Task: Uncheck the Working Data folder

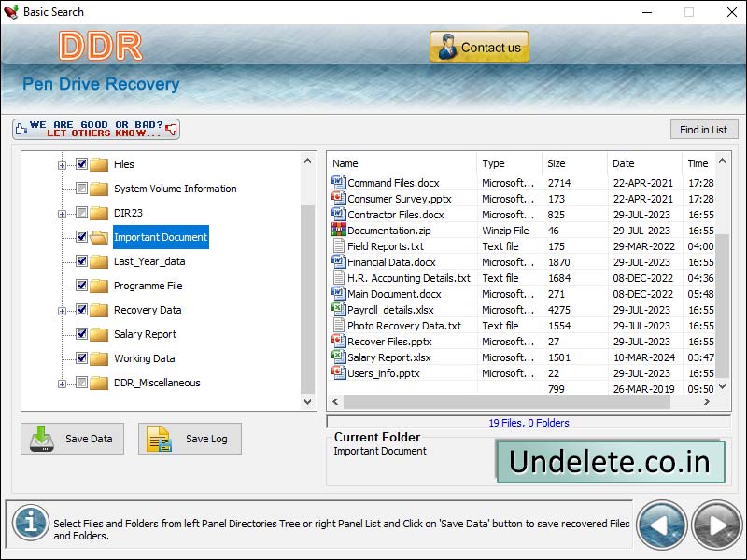Action: tap(81, 358)
